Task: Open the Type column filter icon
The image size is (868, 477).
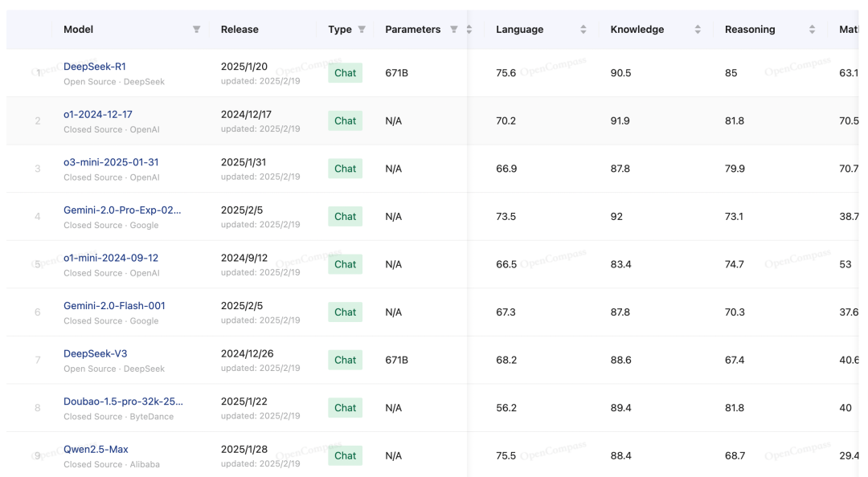Action: click(x=362, y=30)
